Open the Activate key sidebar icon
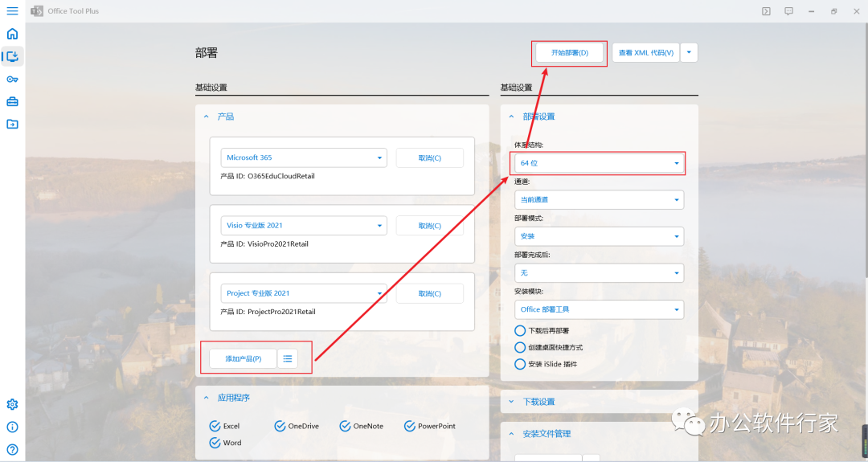Viewport: 868px width, 462px height. tap(12, 79)
